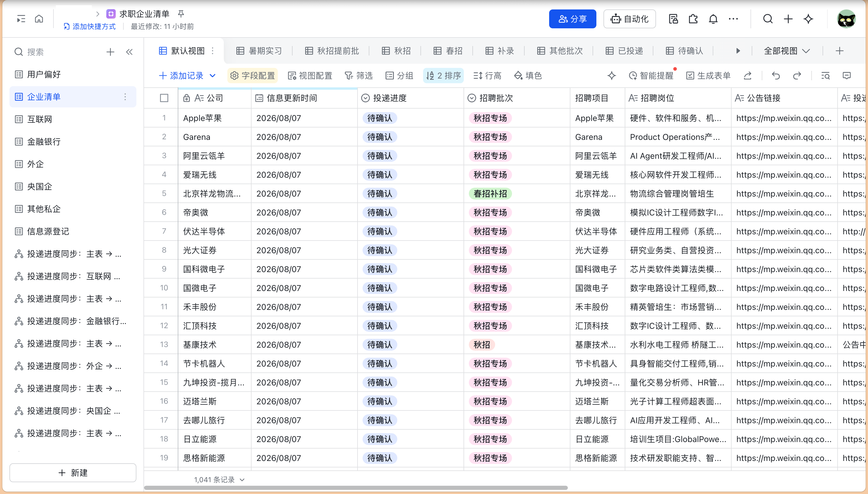This screenshot has height=494, width=868.
Task: Open the extensions puzzle icon
Action: (x=693, y=19)
